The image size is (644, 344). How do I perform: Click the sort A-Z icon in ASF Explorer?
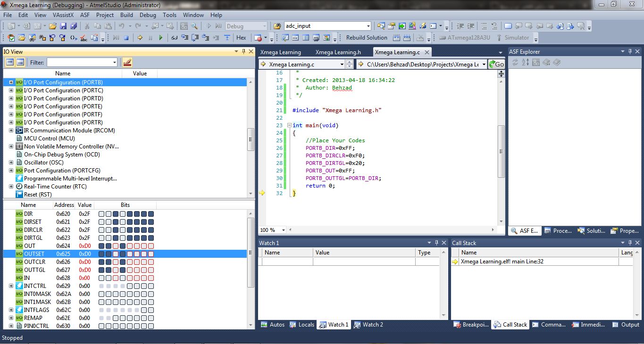click(x=526, y=62)
